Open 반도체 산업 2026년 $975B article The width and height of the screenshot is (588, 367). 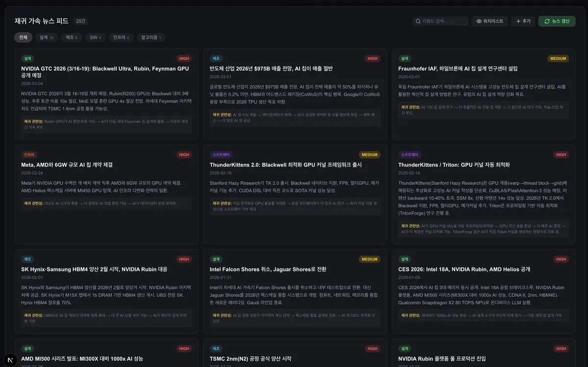point(271,69)
